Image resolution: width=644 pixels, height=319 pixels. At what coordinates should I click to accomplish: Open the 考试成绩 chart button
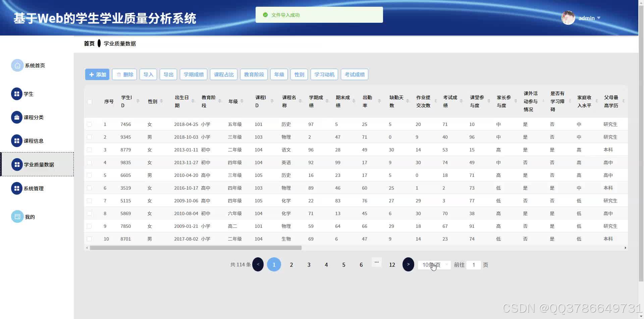click(355, 74)
